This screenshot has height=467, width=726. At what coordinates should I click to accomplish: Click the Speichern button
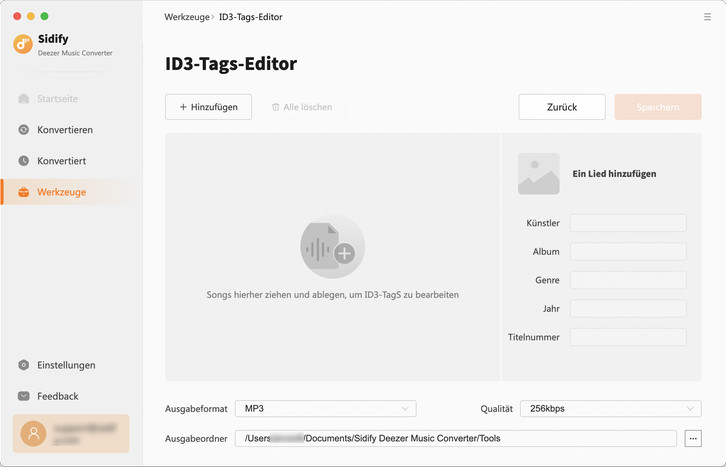point(658,107)
